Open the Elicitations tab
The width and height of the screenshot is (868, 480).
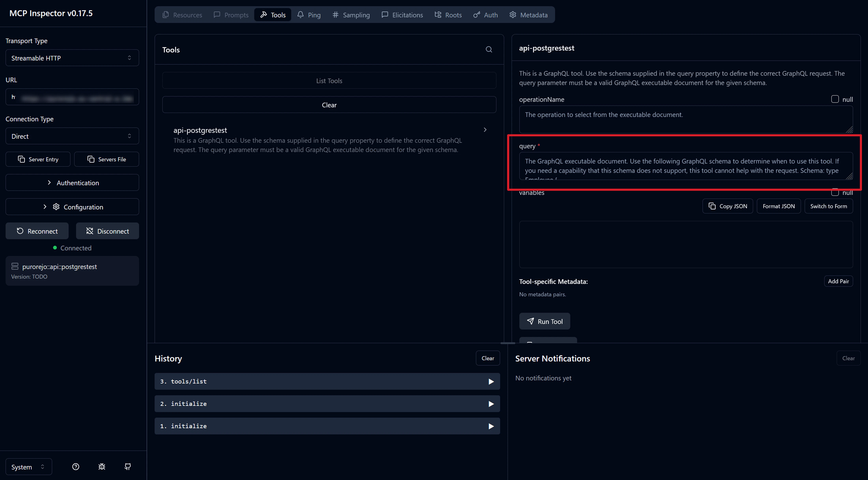[402, 15]
